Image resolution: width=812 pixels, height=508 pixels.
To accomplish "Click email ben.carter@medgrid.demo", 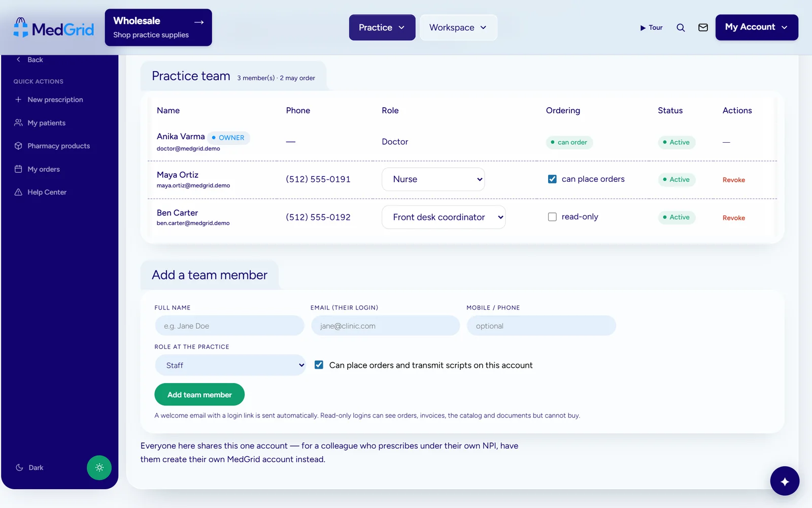I will (x=193, y=223).
